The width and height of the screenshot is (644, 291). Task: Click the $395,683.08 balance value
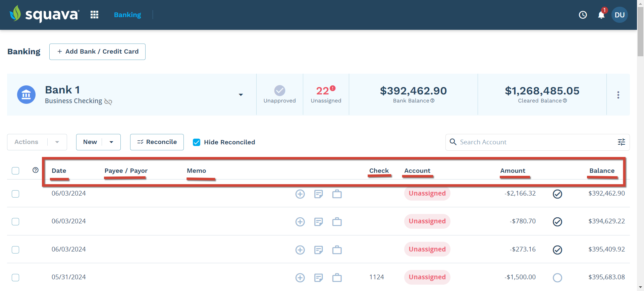pos(606,277)
